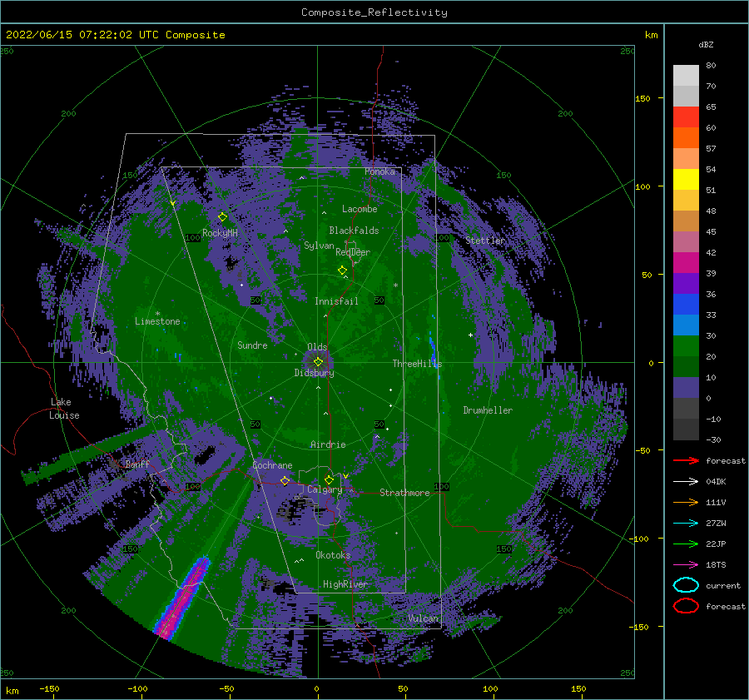Click the Vulcan label
The width and height of the screenshot is (749, 700).
[x=424, y=618]
